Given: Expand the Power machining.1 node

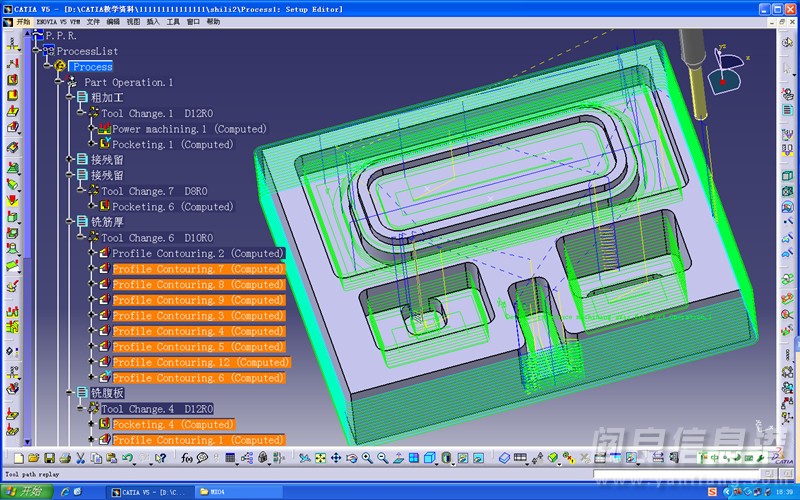Looking at the screenshot, I should [92, 129].
